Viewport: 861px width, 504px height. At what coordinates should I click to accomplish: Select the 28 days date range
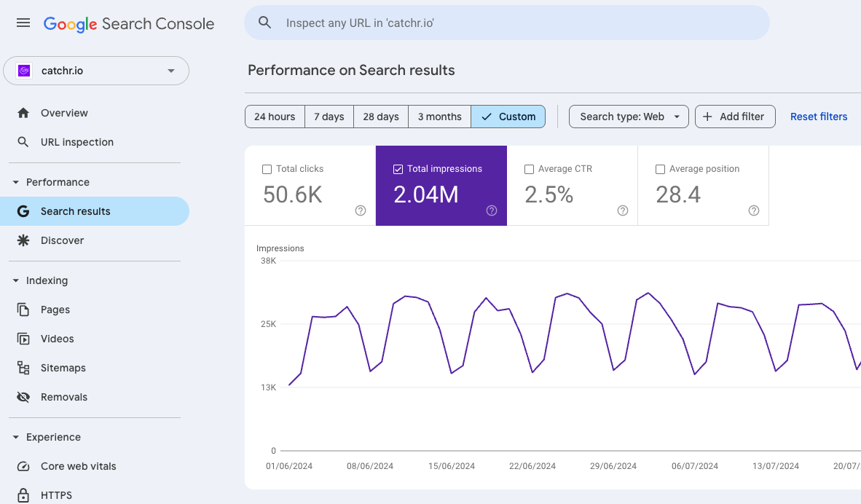(380, 117)
